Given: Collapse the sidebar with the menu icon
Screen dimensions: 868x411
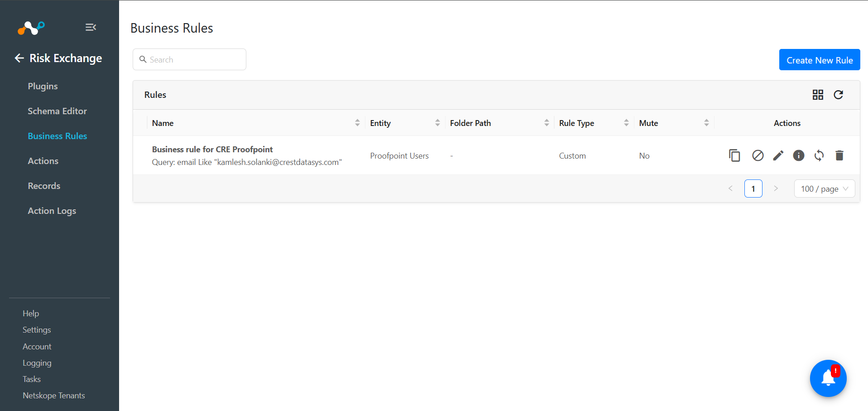Looking at the screenshot, I should point(91,27).
